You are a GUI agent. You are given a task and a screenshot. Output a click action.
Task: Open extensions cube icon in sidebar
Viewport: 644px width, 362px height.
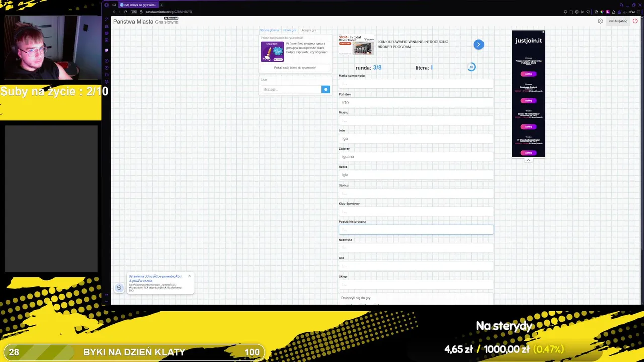tap(106, 75)
